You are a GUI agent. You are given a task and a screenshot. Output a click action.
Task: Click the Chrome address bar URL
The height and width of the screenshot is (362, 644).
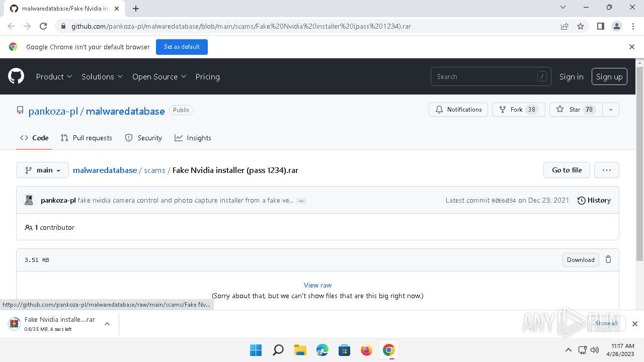[241, 26]
